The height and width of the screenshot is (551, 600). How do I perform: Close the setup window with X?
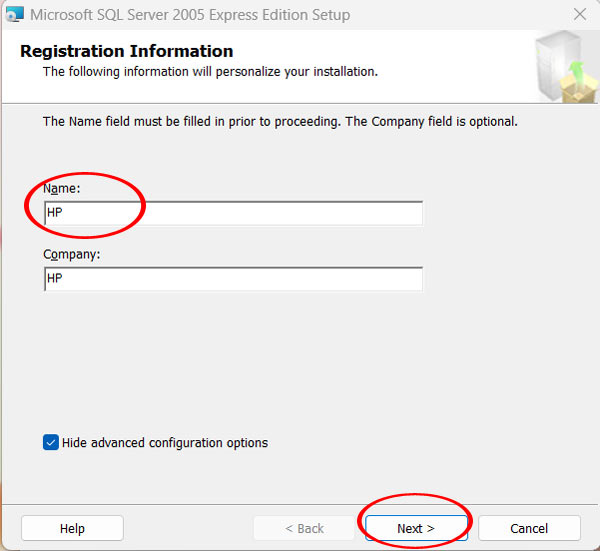tap(579, 15)
